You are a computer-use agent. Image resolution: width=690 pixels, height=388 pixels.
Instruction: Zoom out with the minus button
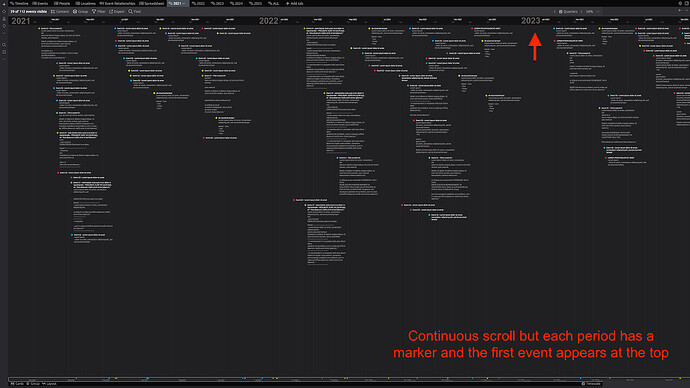(598, 11)
